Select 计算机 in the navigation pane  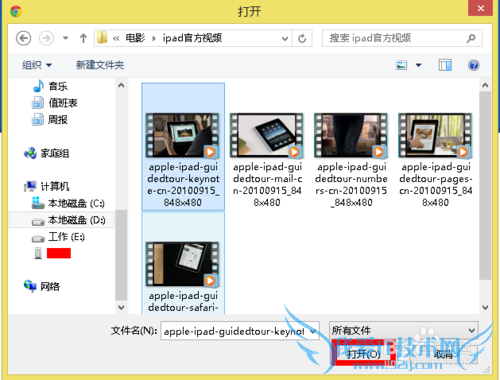click(47, 186)
